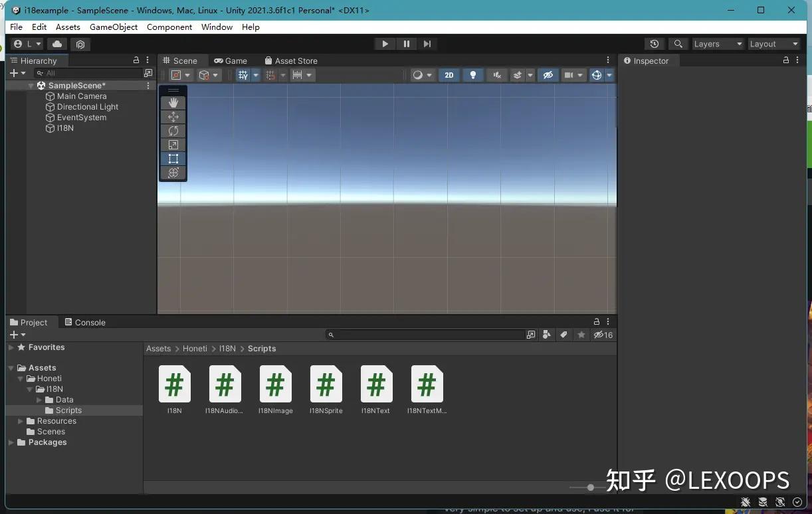Select the Rotate tool
The width and height of the screenshot is (812, 514).
tap(173, 131)
